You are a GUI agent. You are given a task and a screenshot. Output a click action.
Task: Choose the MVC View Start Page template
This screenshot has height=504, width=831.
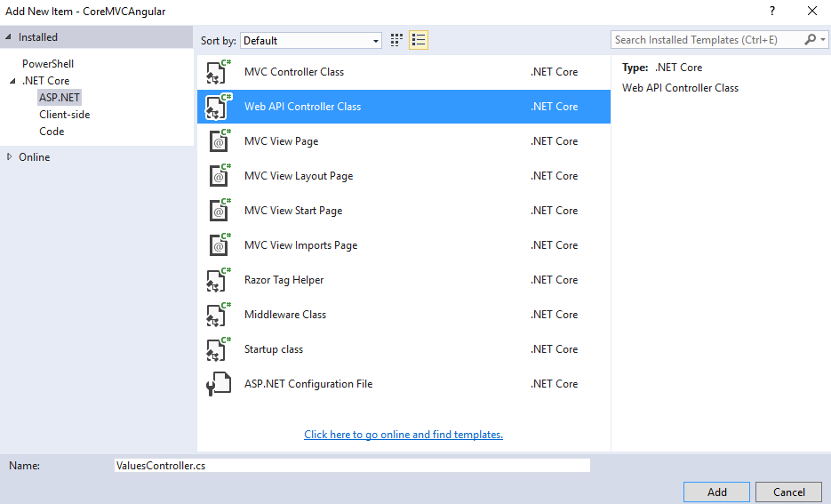[404, 211]
